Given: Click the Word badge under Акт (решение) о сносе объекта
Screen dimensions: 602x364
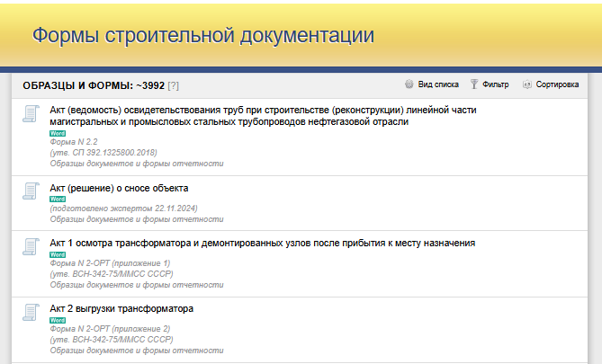Looking at the screenshot, I should [58, 199].
